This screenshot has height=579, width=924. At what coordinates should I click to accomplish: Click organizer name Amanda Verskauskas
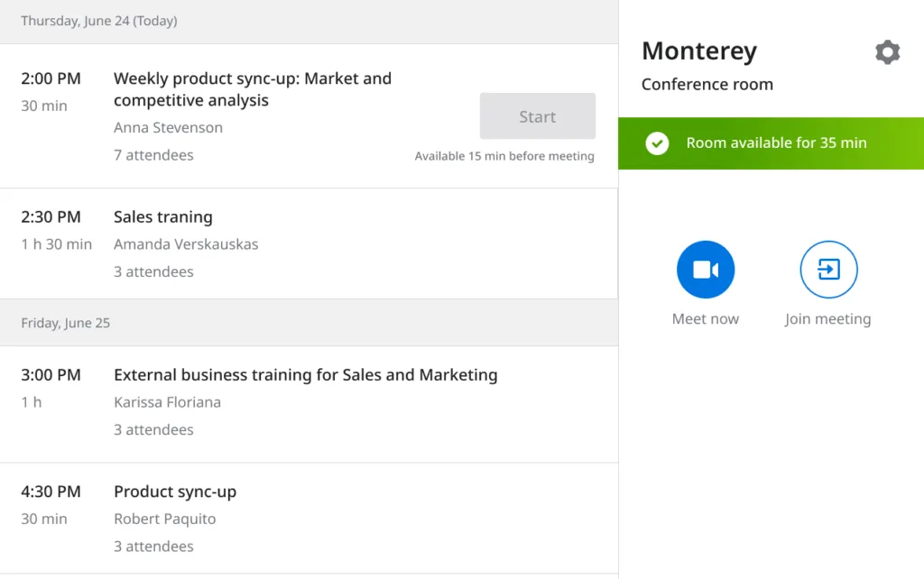[186, 244]
